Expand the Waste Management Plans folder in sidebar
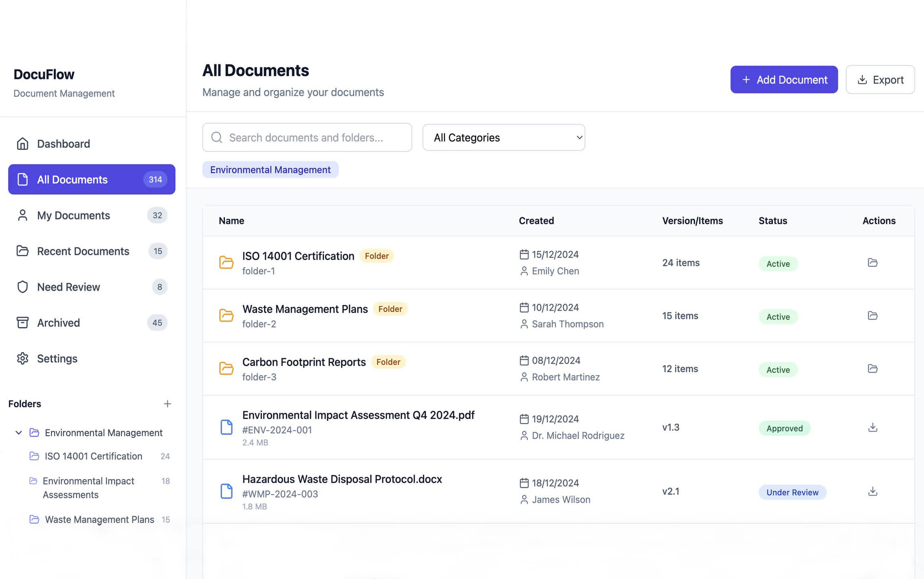Screen dimensions: 924x579 pos(99,520)
